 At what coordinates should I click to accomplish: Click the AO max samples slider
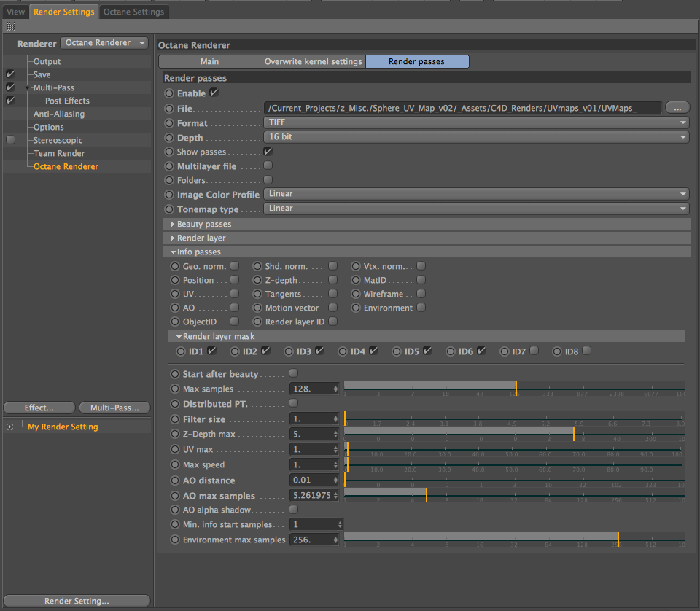514,495
